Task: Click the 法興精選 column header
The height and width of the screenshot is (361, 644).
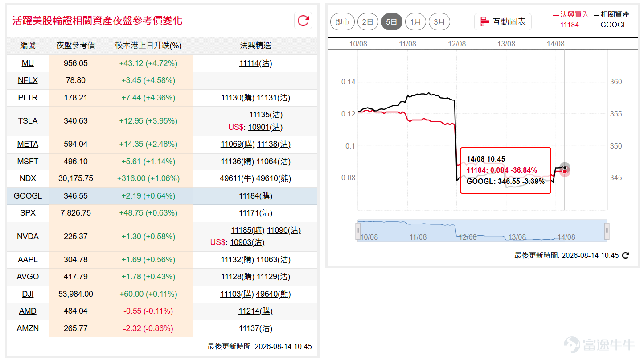Action: tap(255, 46)
